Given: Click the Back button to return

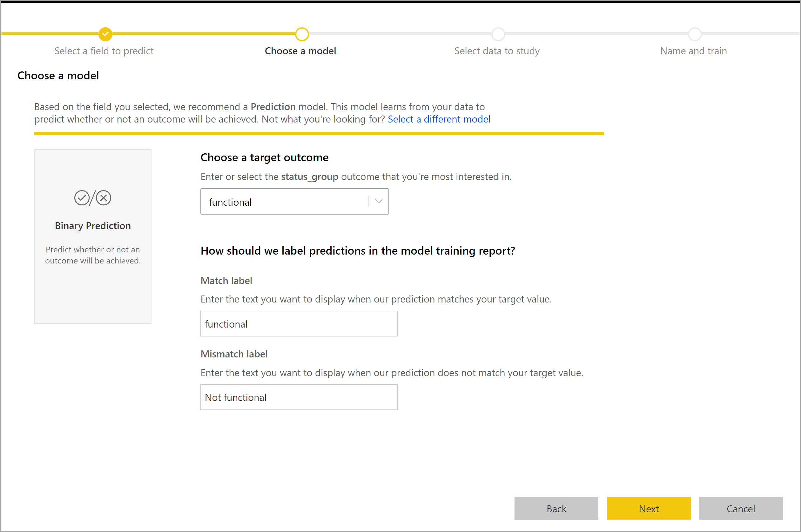Looking at the screenshot, I should 557,509.
